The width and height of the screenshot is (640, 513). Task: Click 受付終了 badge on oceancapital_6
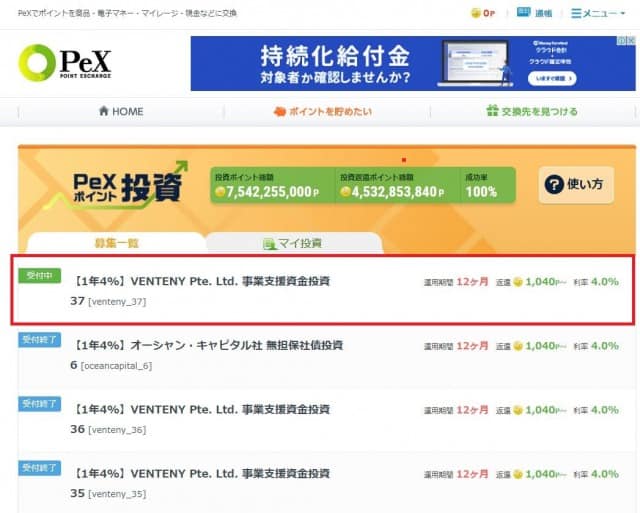[x=40, y=340]
